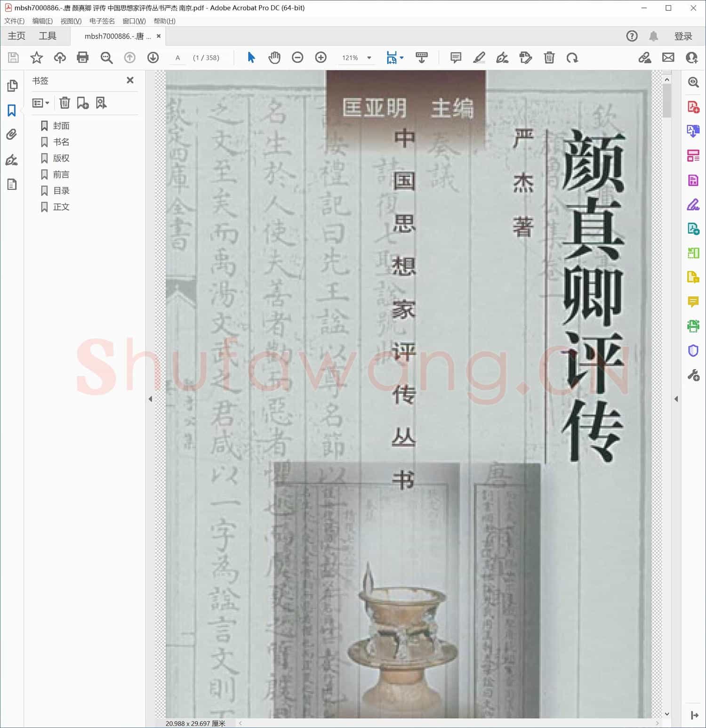Switch to the 工具 tab
Screen dimensions: 706x728
pos(47,36)
